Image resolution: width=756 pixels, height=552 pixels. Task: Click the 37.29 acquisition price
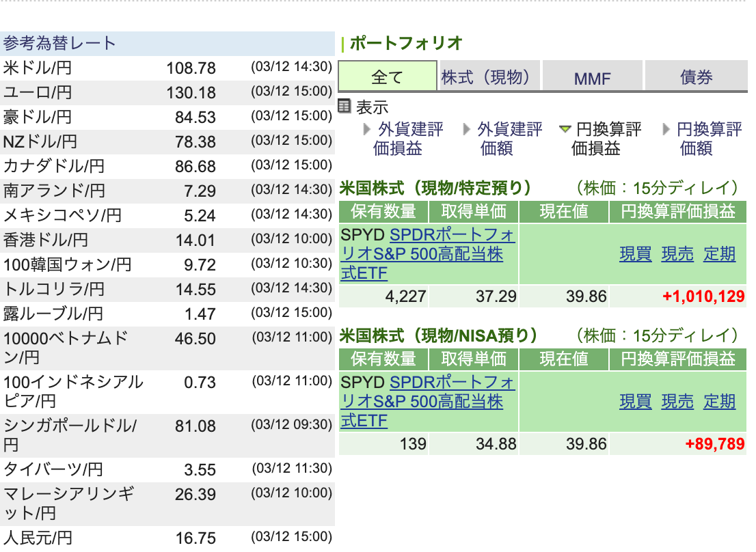coord(496,296)
